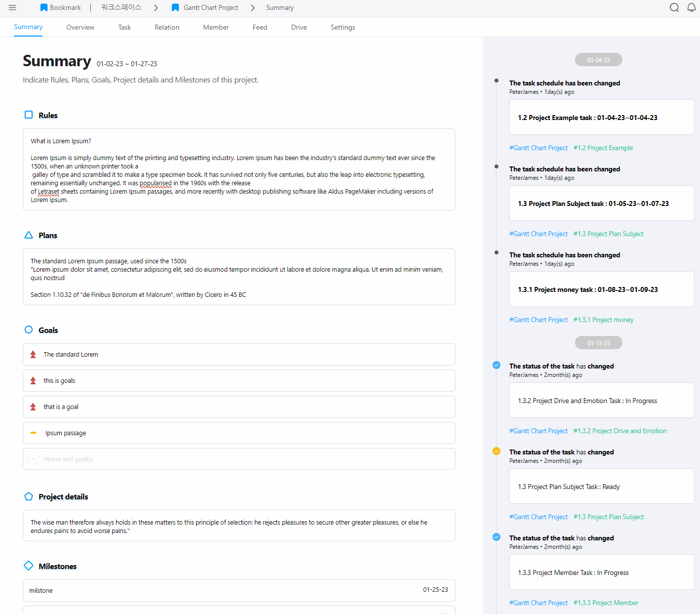Open the Member tab
The width and height of the screenshot is (700, 614).
coord(216,27)
